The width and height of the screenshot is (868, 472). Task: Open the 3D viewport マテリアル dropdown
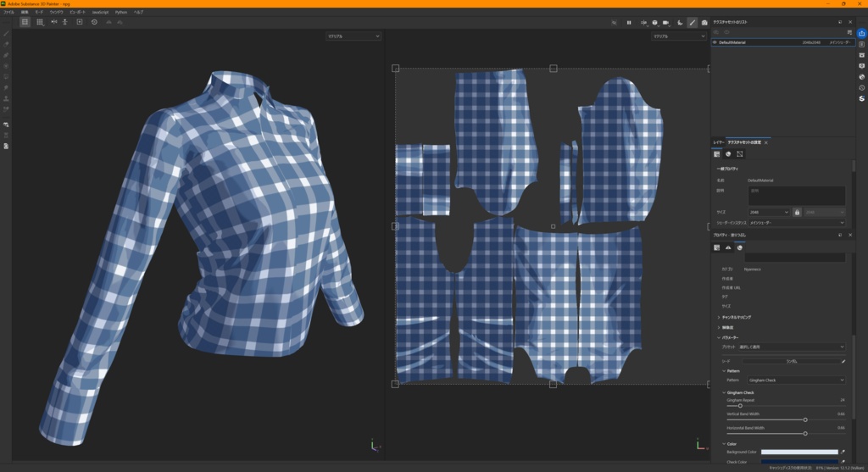pos(353,36)
